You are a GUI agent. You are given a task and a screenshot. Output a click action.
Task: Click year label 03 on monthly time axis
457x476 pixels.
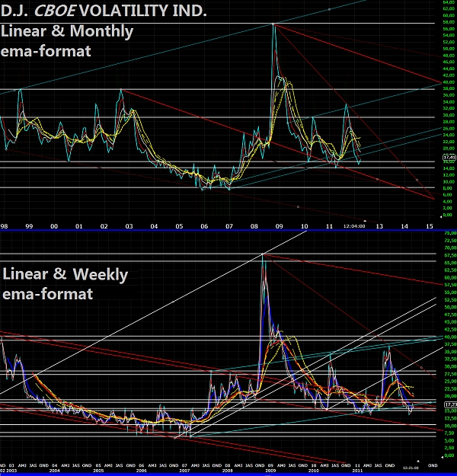pyautogui.click(x=129, y=226)
